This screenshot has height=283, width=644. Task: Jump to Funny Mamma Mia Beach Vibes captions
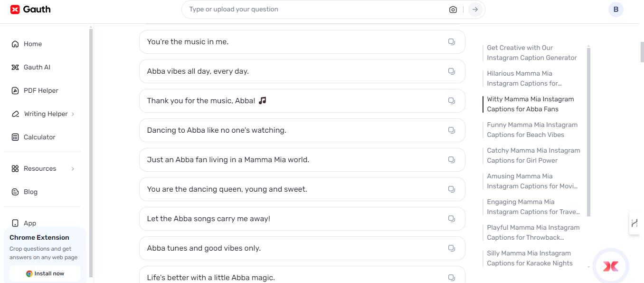coord(532,130)
